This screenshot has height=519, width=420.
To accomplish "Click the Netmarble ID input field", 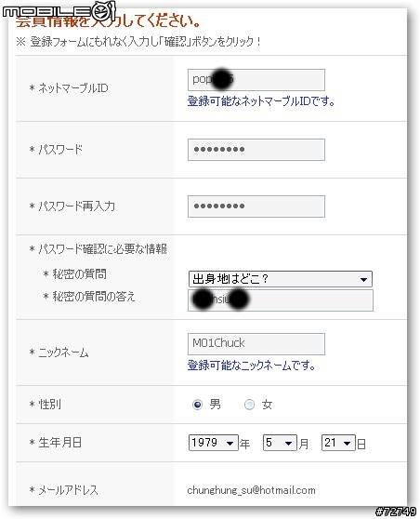I will click(256, 80).
